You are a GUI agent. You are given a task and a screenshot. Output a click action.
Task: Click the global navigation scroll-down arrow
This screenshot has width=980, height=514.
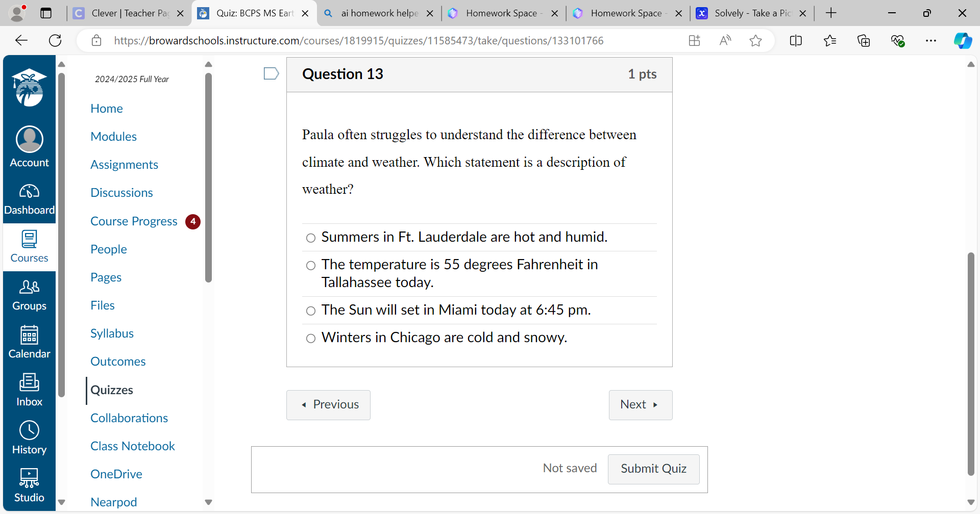pos(62,502)
